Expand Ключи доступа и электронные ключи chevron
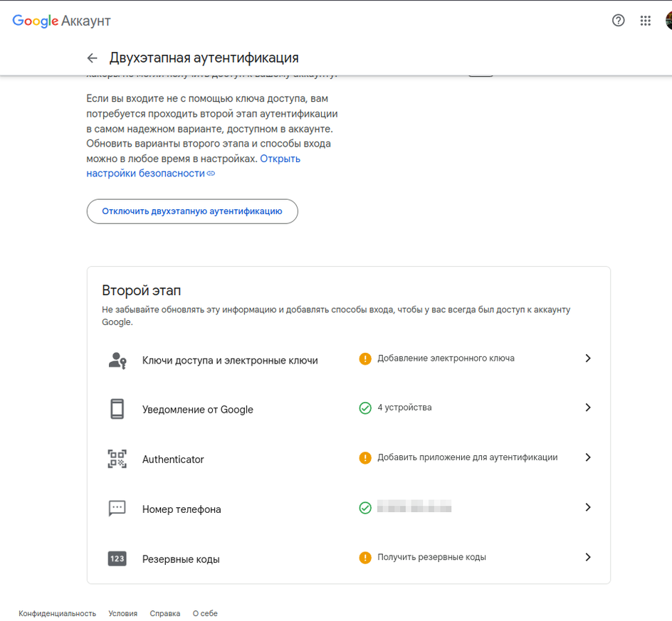 coord(588,358)
